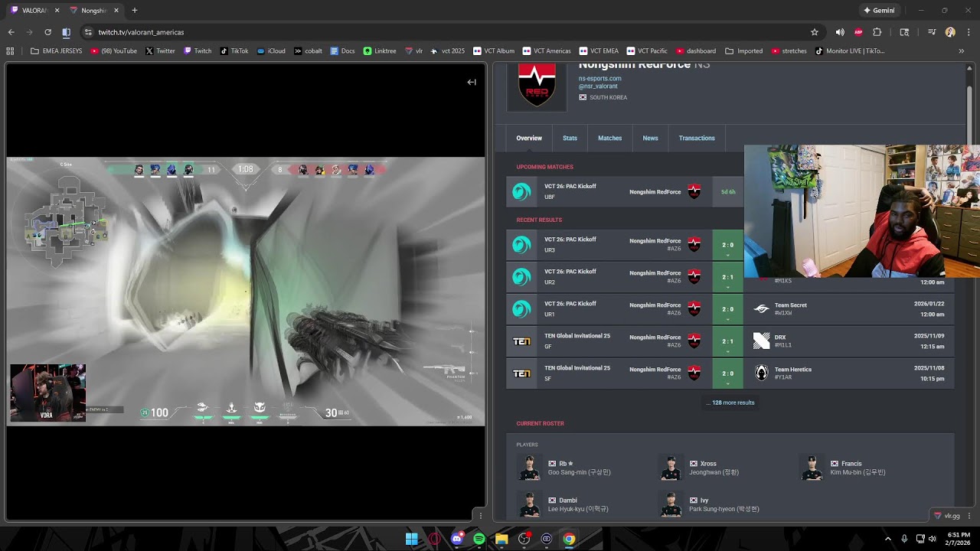Image resolution: width=980 pixels, height=551 pixels.
Task: Open player Francis profile
Action: point(844,468)
